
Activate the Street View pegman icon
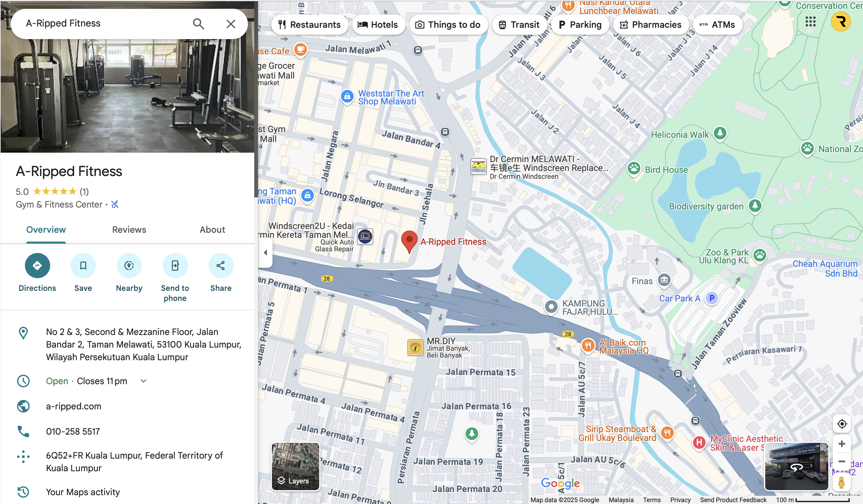(x=842, y=483)
